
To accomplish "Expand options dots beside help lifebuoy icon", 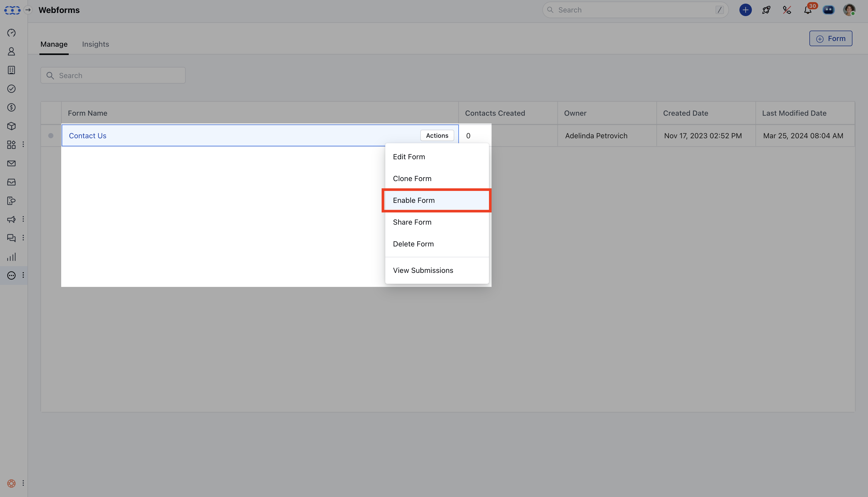I will coord(23,483).
